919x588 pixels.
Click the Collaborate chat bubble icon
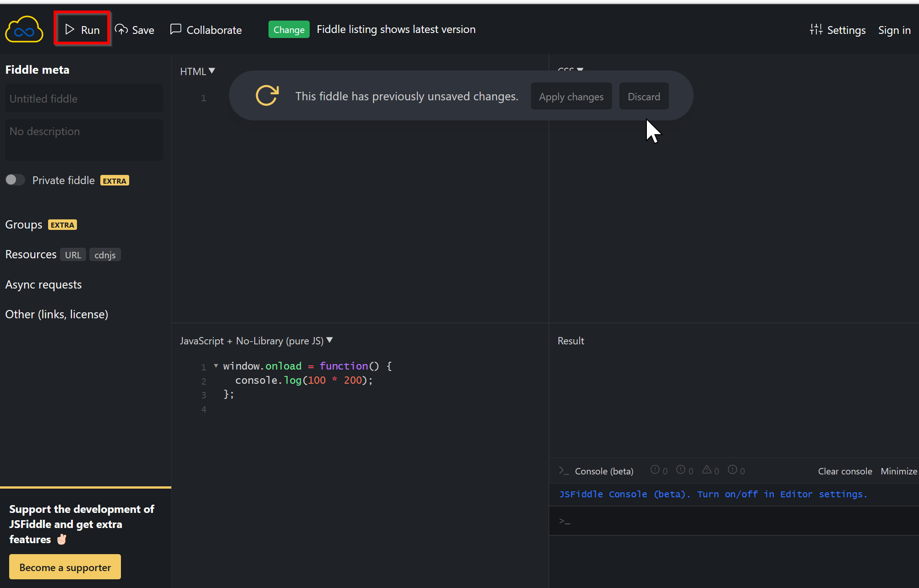175,29
